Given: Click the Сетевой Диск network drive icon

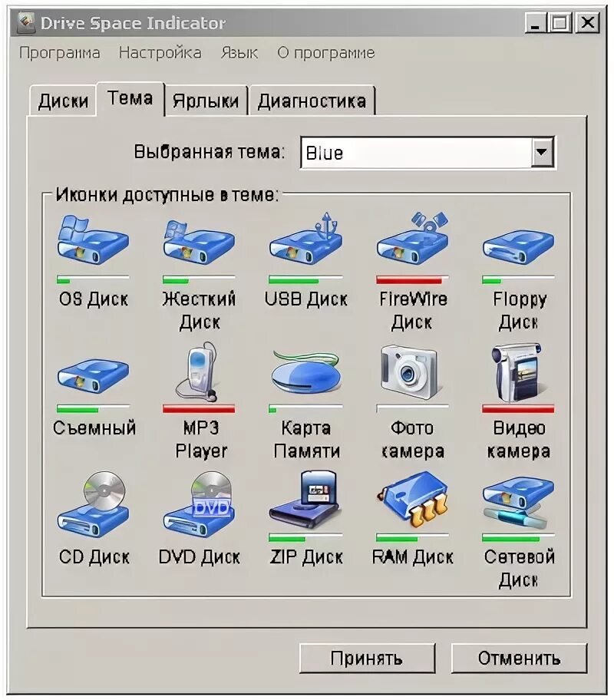Looking at the screenshot, I should (x=518, y=502).
